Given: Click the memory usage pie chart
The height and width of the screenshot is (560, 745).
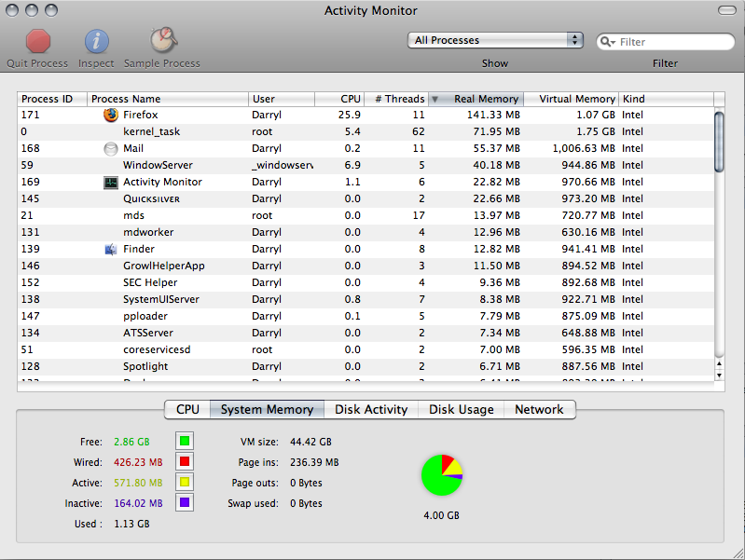Looking at the screenshot, I should click(x=442, y=475).
